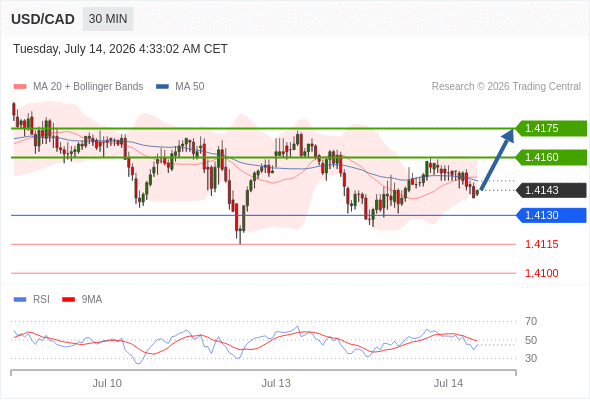Click the MA 20 + Bollinger Bands legend label

point(88,87)
